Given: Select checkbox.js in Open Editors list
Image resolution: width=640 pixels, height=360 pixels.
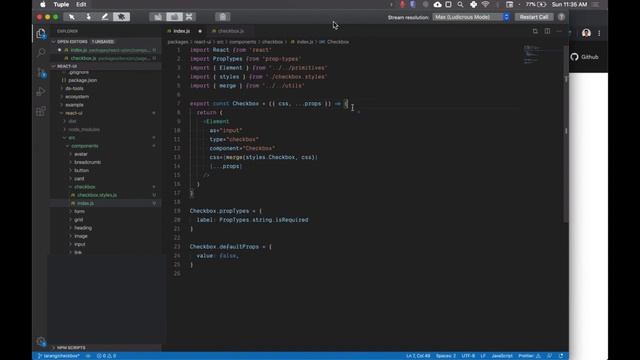Looking at the screenshot, I should [105, 58].
